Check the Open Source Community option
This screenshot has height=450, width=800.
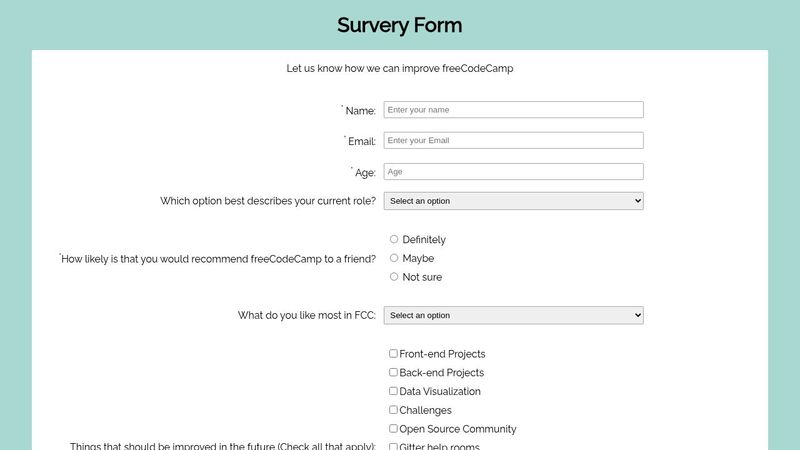(394, 428)
